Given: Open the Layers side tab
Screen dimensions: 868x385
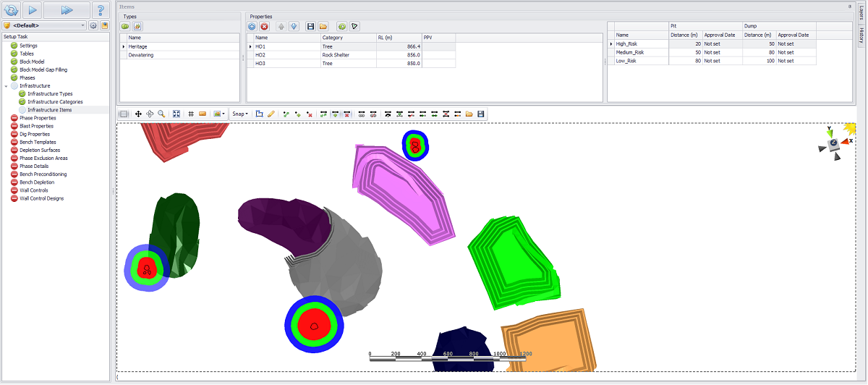Looking at the screenshot, I should [861, 14].
